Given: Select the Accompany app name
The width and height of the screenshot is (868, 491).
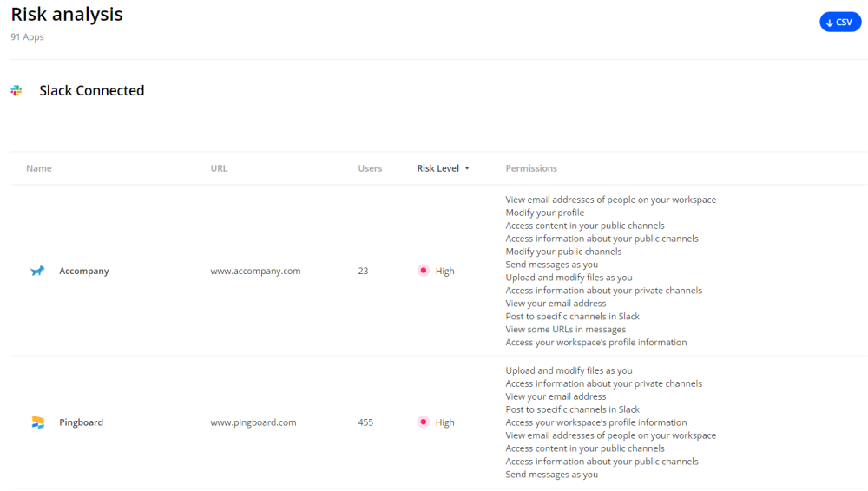Looking at the screenshot, I should coord(84,271).
